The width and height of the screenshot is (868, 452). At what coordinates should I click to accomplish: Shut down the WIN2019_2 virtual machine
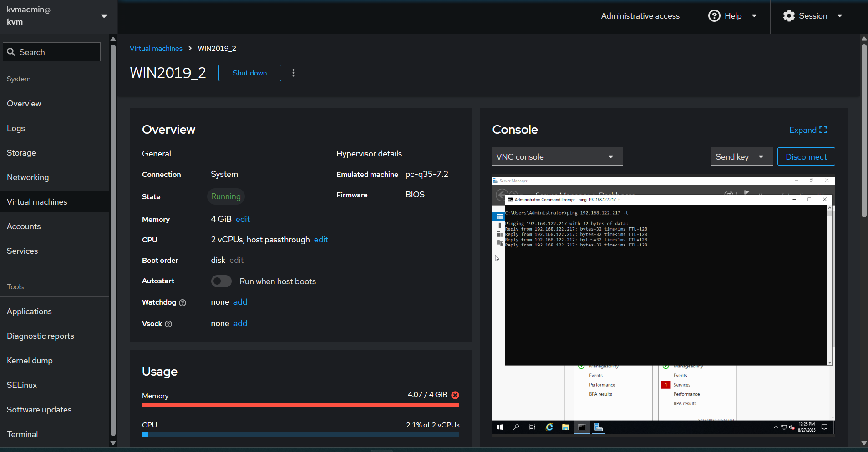(x=249, y=73)
